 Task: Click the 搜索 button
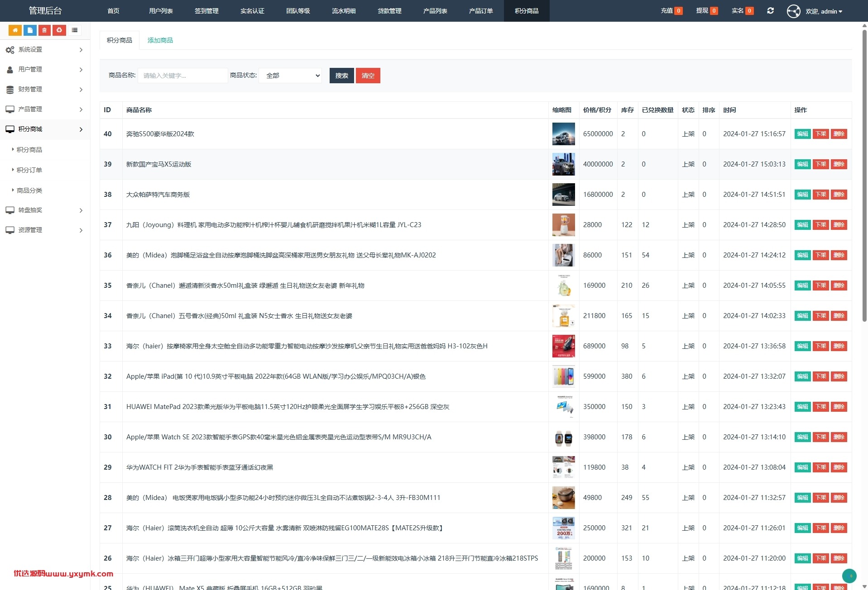(x=342, y=76)
